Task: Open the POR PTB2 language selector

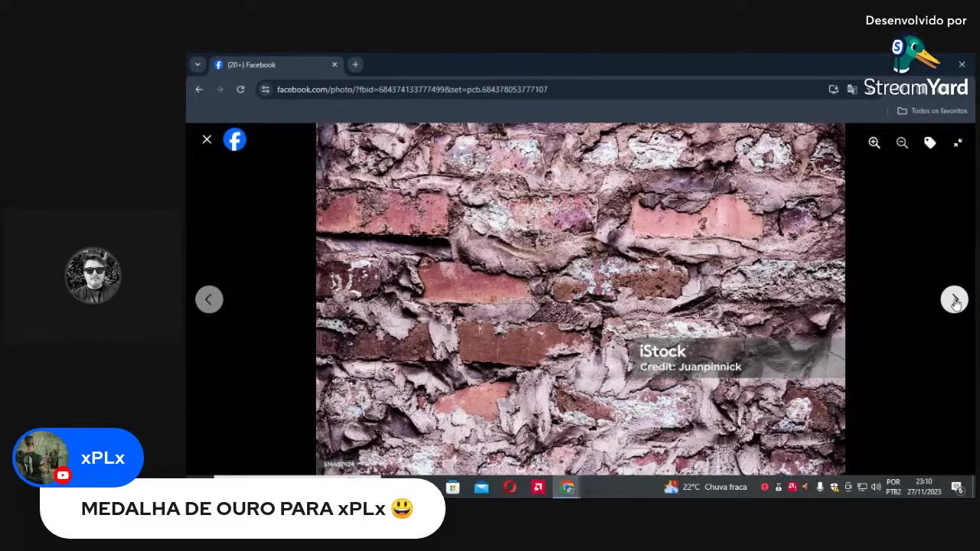Action: coord(893,487)
